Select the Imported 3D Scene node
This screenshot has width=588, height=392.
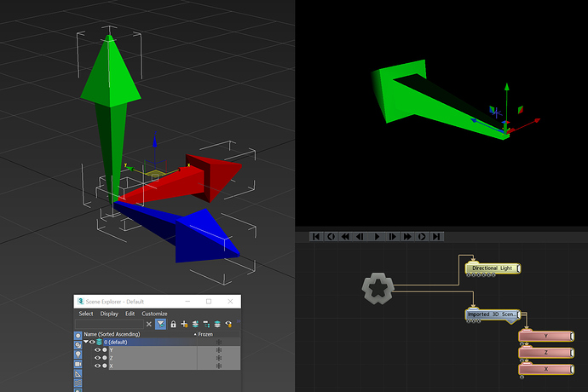coord(493,314)
